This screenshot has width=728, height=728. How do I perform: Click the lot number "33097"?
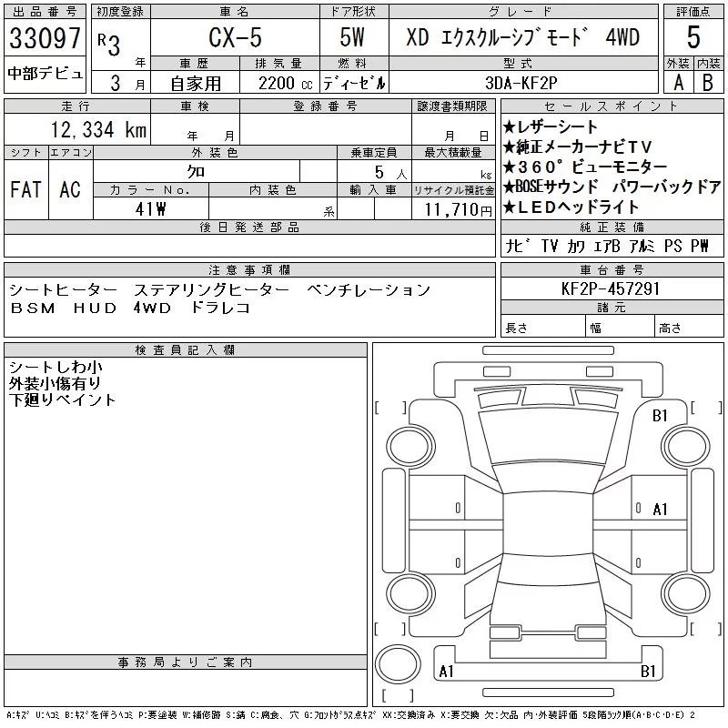(45, 38)
